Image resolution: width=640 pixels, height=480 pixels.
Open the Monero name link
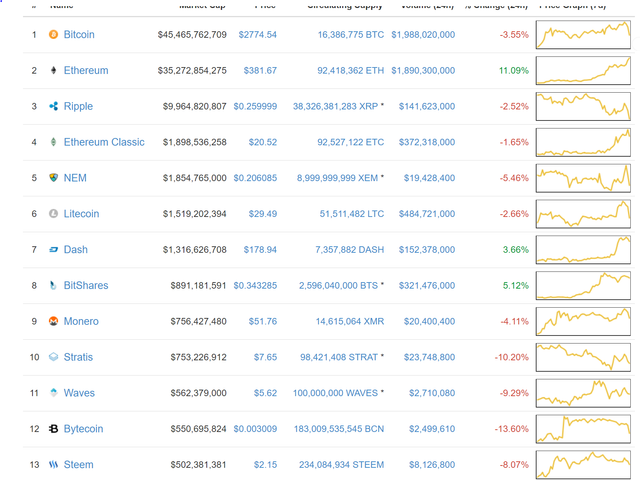(x=81, y=321)
